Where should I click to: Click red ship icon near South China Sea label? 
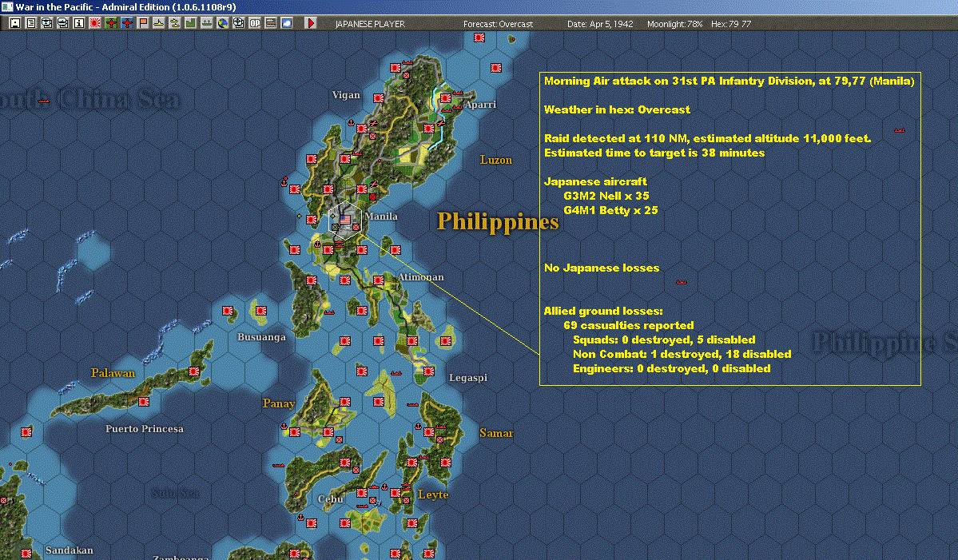coord(43,101)
